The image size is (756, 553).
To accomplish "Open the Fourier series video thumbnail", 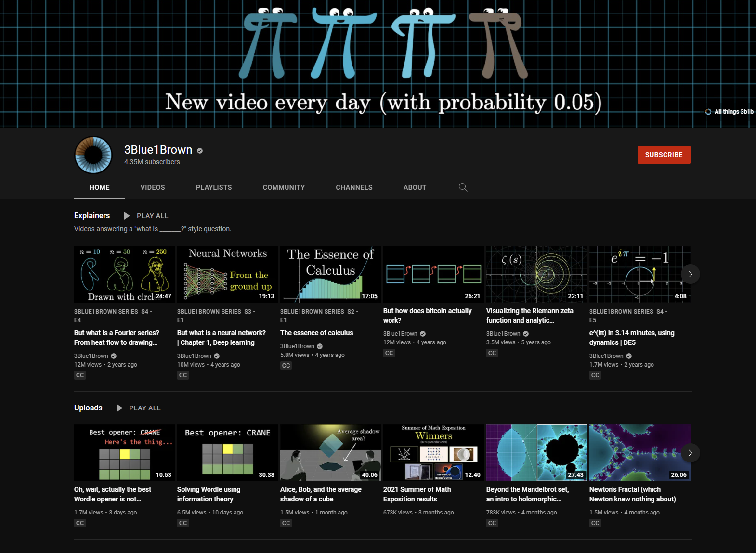I will [125, 274].
